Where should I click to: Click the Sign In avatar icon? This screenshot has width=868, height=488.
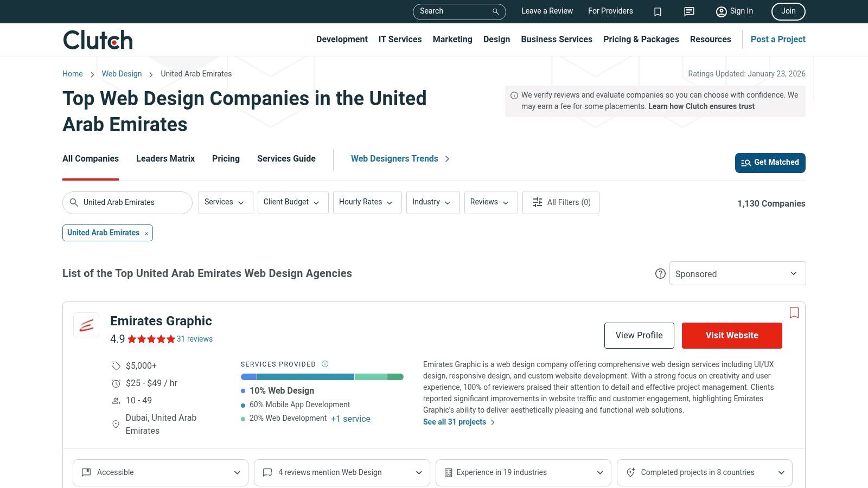(721, 11)
